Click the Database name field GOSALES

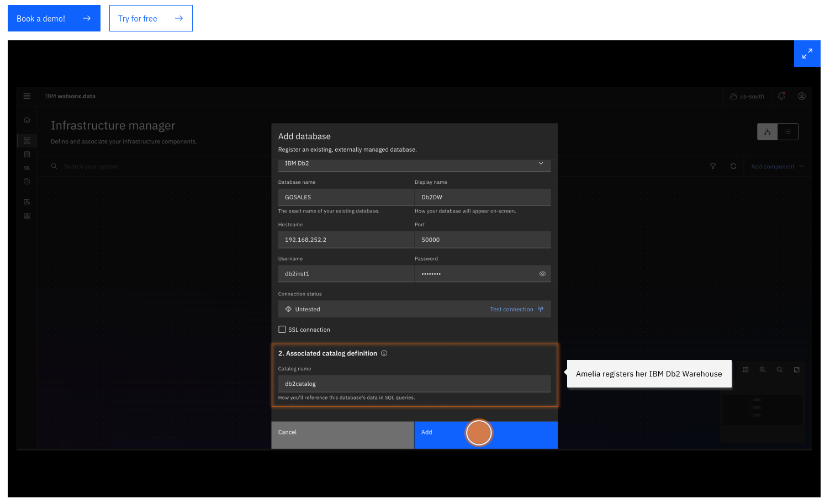346,197
